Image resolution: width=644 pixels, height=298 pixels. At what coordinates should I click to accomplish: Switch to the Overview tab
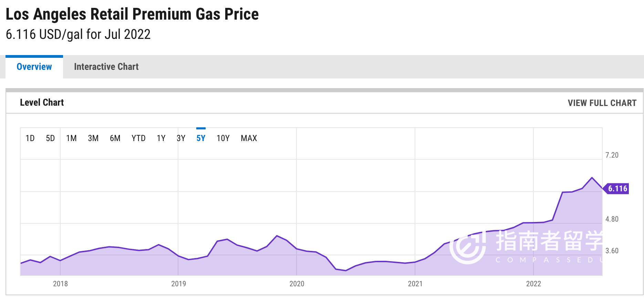point(34,67)
